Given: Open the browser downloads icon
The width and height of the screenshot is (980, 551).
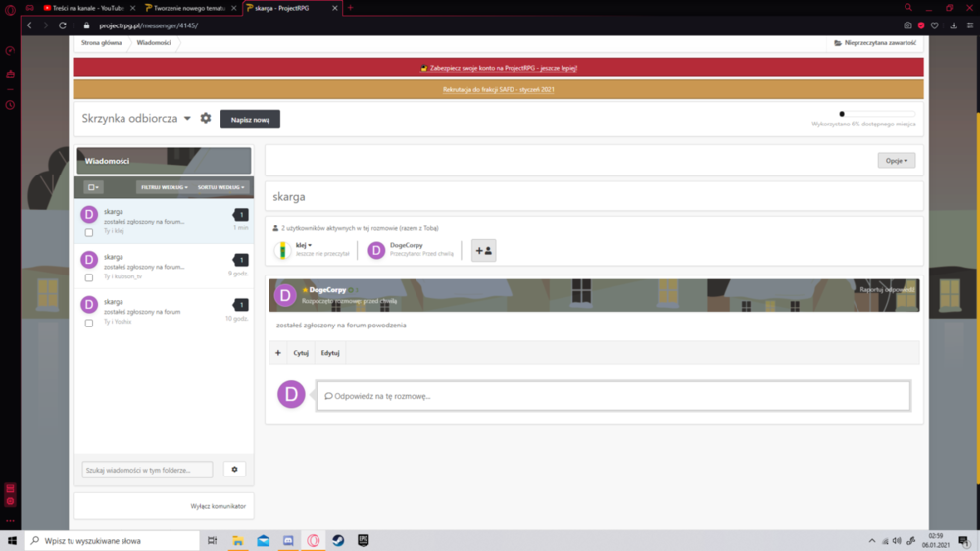Looking at the screenshot, I should (954, 25).
